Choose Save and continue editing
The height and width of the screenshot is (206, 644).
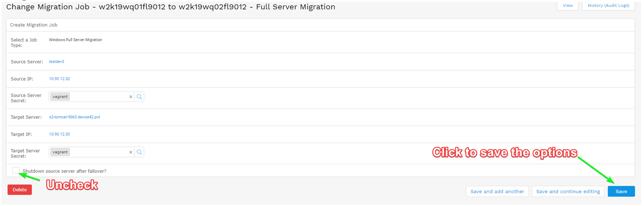pos(568,191)
